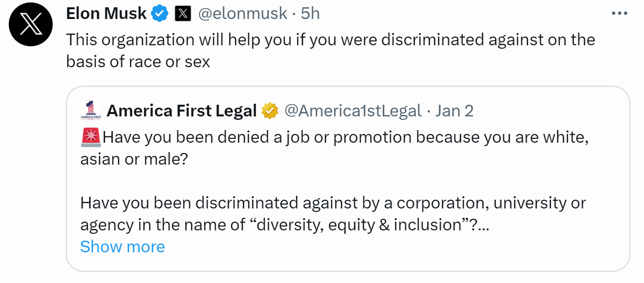The width and height of the screenshot is (644, 283).
Task: Open the @America1stLegal handle
Action: coord(353,111)
